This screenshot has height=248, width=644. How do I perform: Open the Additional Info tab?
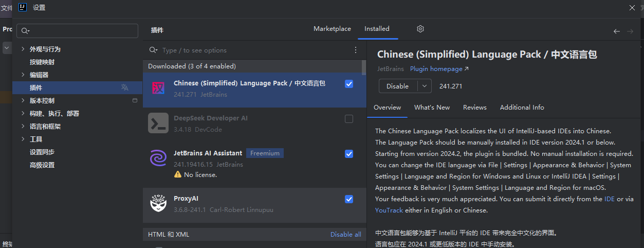pos(522,108)
